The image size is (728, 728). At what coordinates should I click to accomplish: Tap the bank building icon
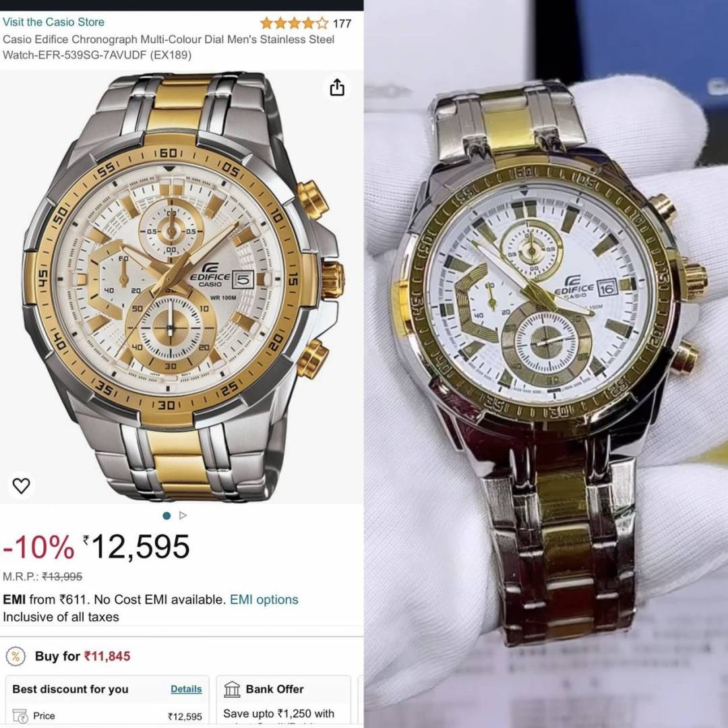point(232,690)
